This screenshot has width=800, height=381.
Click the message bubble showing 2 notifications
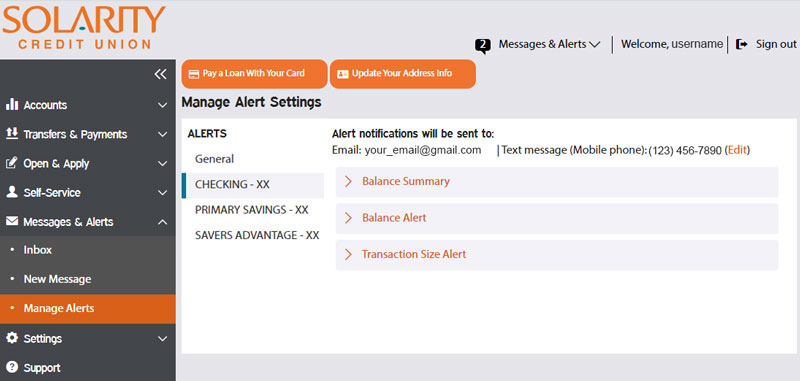pyautogui.click(x=483, y=46)
